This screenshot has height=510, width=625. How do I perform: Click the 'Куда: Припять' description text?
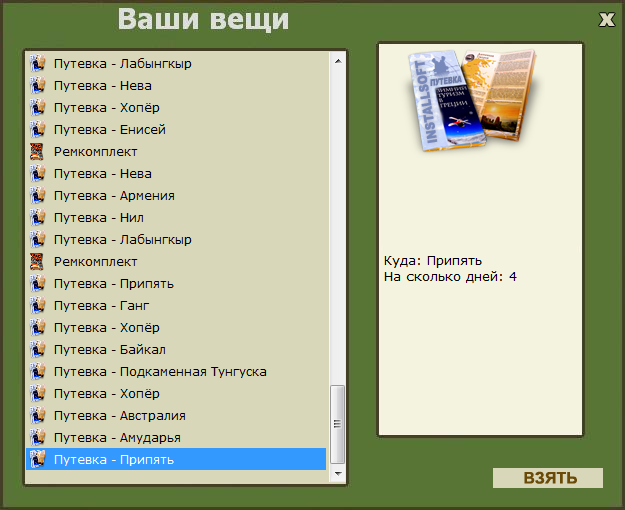pos(433,261)
